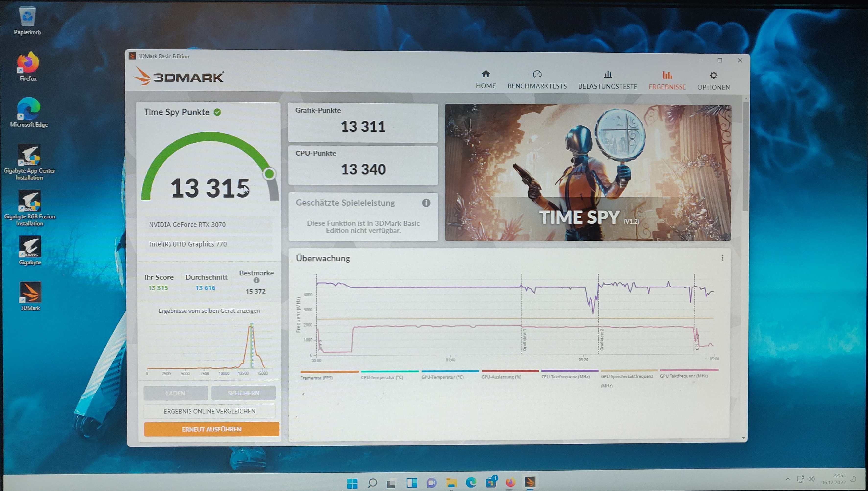Click the Time Spy preview image
The width and height of the screenshot is (868, 491).
[588, 172]
